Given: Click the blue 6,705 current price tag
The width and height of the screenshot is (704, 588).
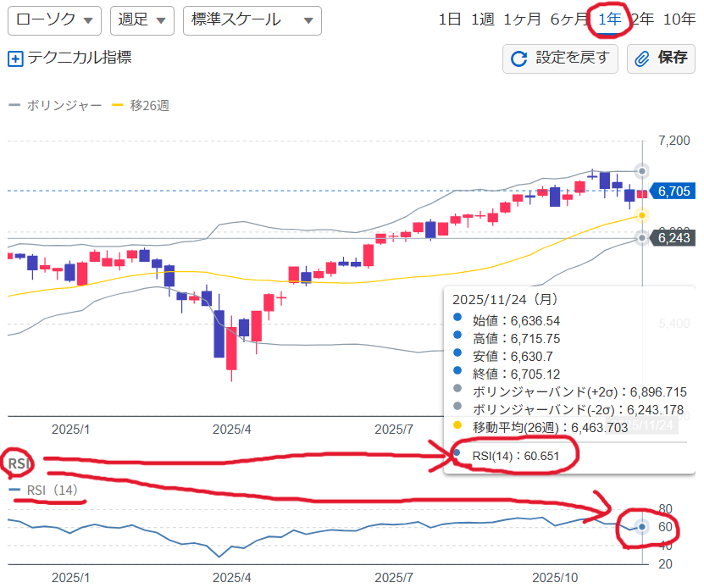Looking at the screenshot, I should click(x=675, y=191).
